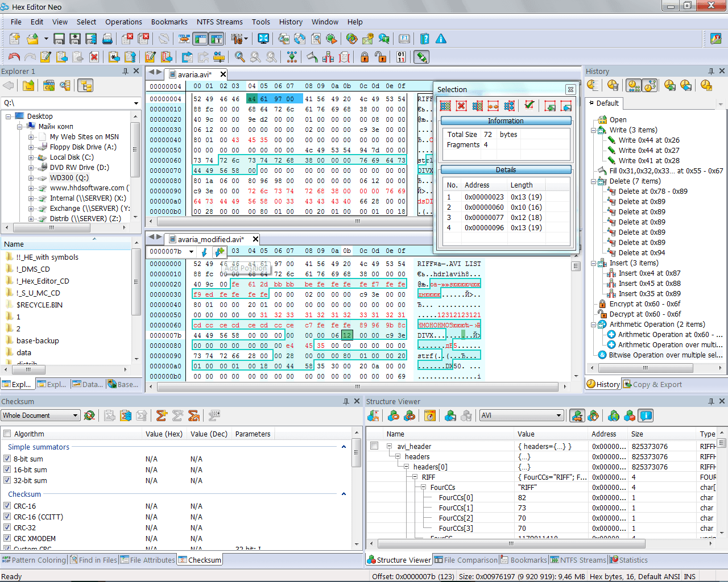
Task: Invert selection using Selection dialog icon
Action: click(477, 106)
